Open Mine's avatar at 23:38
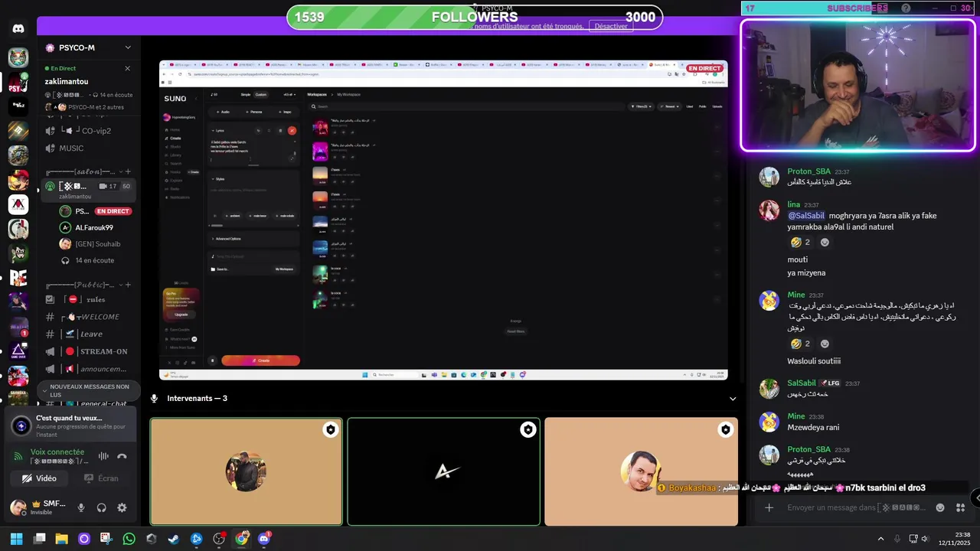980x551 pixels. (769, 422)
